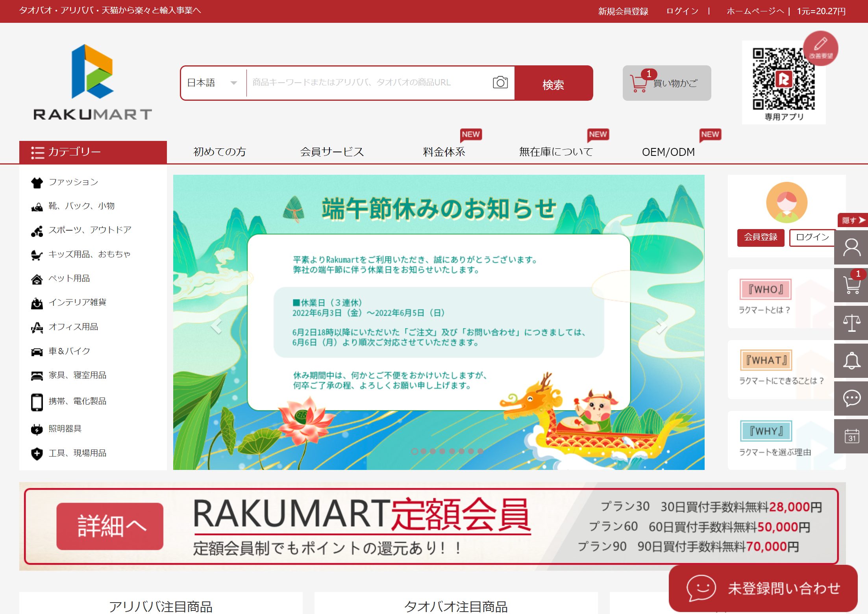Image resolution: width=868 pixels, height=614 pixels.
Task: Open the chat bubble in the side toolbar
Action: pyautogui.click(x=851, y=398)
